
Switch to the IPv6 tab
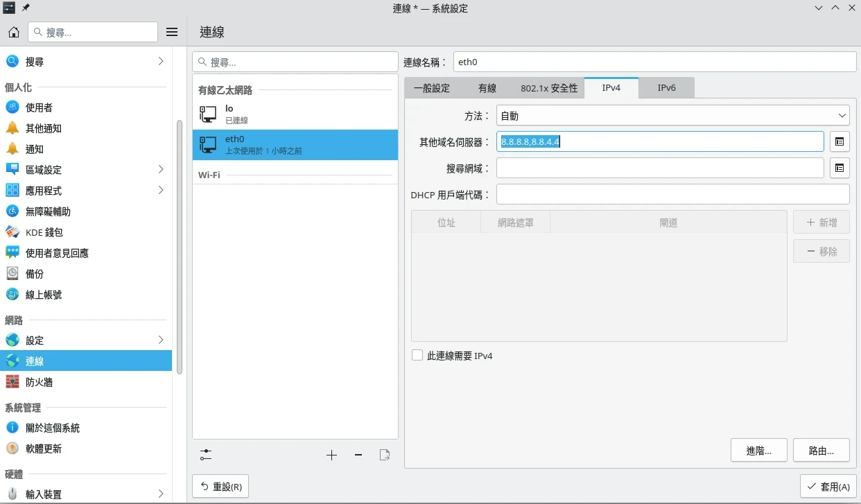click(x=666, y=88)
